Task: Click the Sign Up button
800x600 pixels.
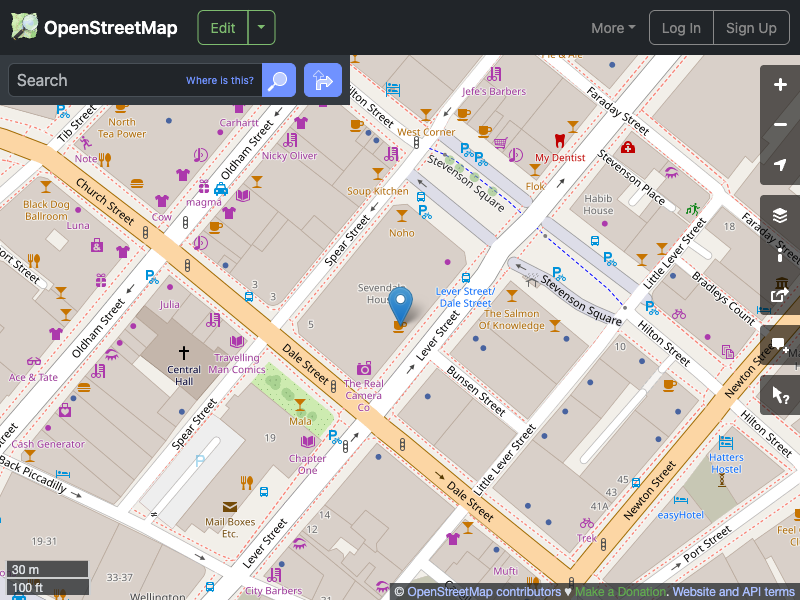Action: click(x=752, y=28)
